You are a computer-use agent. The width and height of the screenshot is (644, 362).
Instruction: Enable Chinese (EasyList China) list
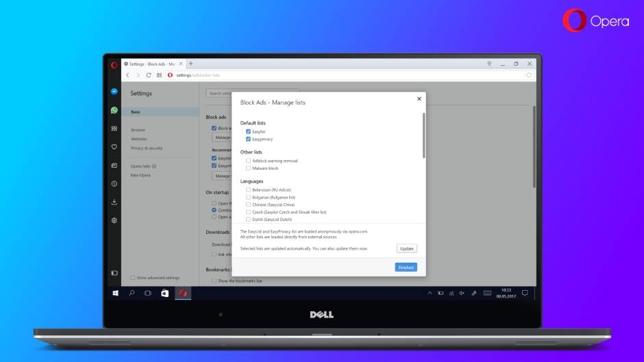pos(248,205)
